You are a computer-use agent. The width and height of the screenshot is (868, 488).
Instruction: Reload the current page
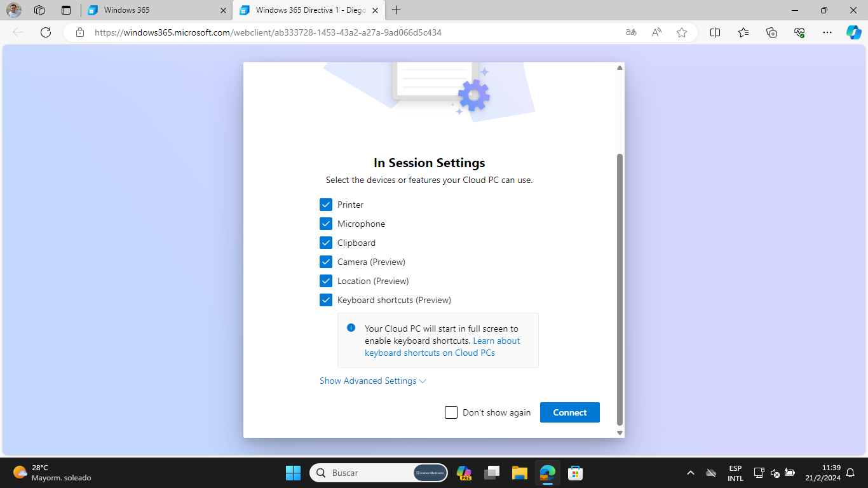point(46,32)
